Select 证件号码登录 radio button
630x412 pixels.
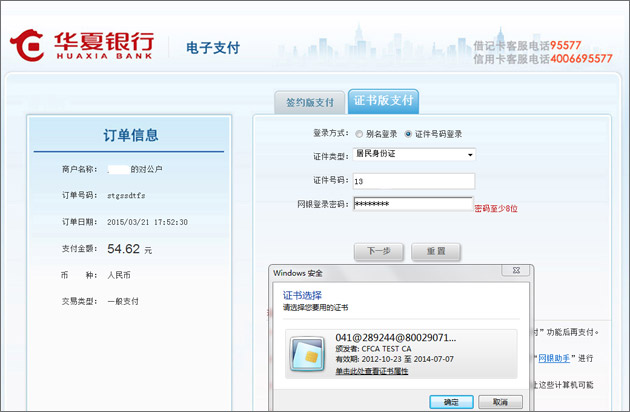[408, 134]
